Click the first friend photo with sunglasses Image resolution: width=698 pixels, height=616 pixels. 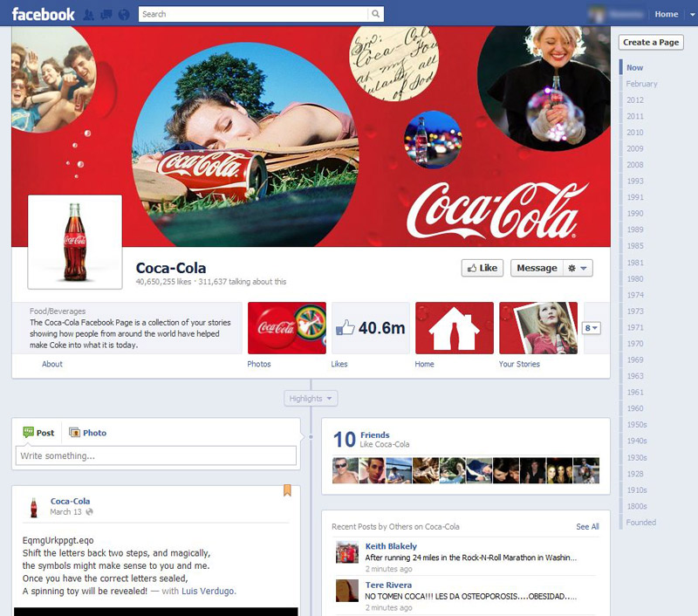pos(345,470)
